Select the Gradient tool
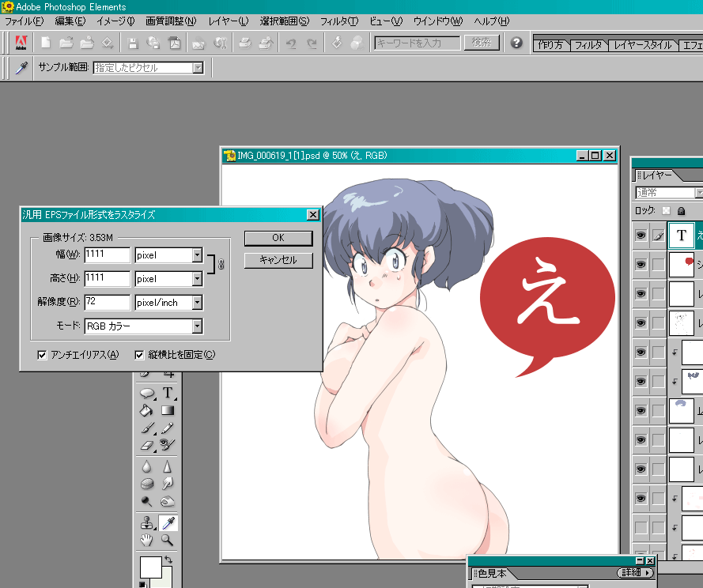The width and height of the screenshot is (703, 588). click(167, 410)
